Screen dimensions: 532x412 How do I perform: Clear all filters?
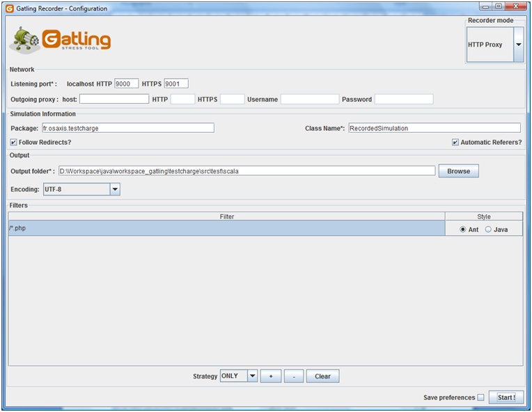pos(322,376)
